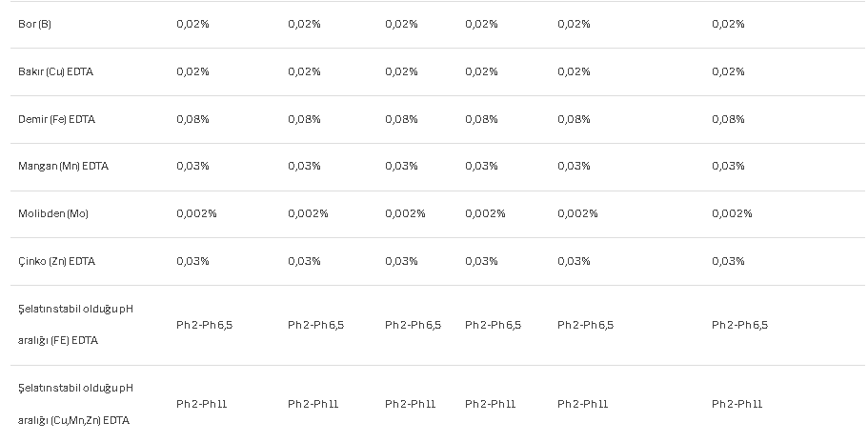Click first column 0,002% in Molibden row
Viewport: 868px width, 442px height.
pyautogui.click(x=196, y=213)
